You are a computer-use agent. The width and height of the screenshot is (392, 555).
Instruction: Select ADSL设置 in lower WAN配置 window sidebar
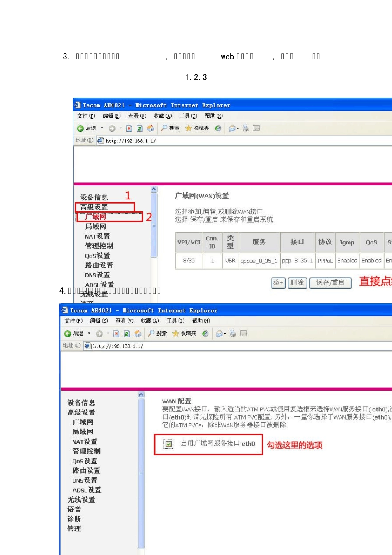click(x=87, y=490)
